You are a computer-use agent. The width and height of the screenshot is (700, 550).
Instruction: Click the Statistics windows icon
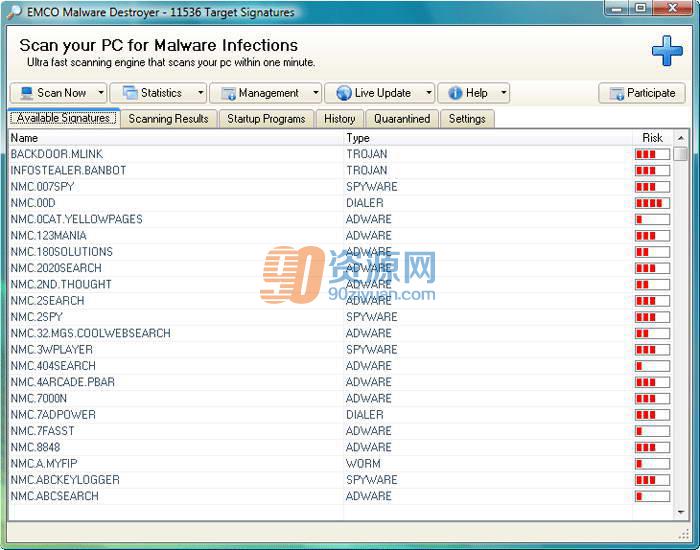(x=130, y=93)
